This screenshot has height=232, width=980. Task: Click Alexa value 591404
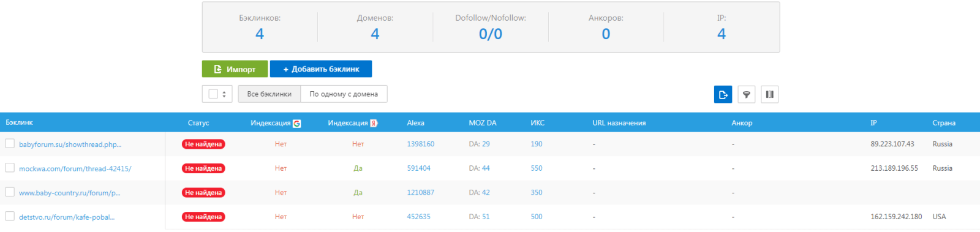[x=418, y=168]
